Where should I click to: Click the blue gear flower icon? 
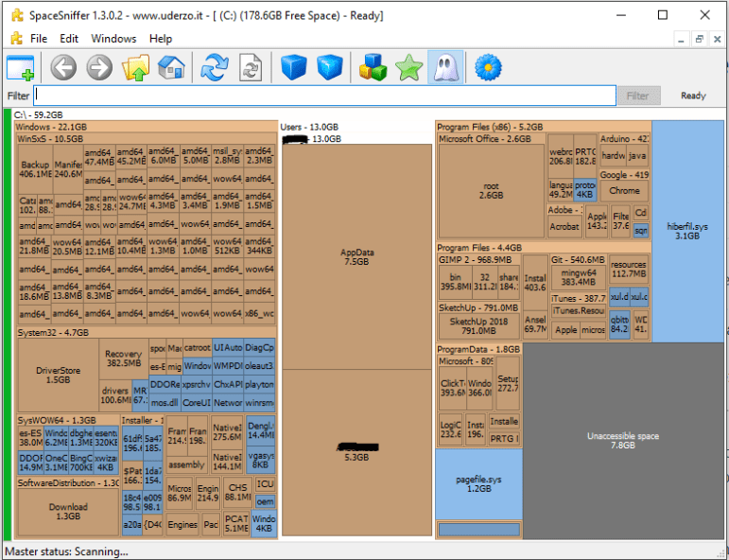click(488, 67)
